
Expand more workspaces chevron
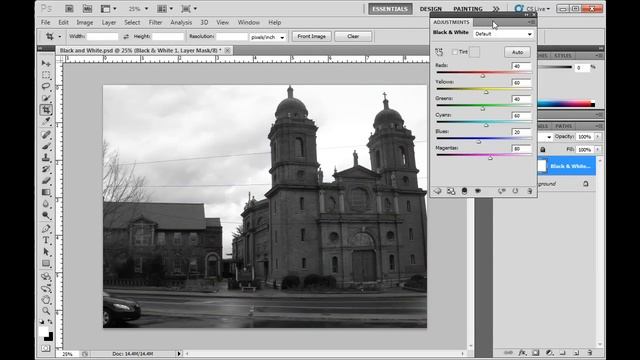(496, 9)
